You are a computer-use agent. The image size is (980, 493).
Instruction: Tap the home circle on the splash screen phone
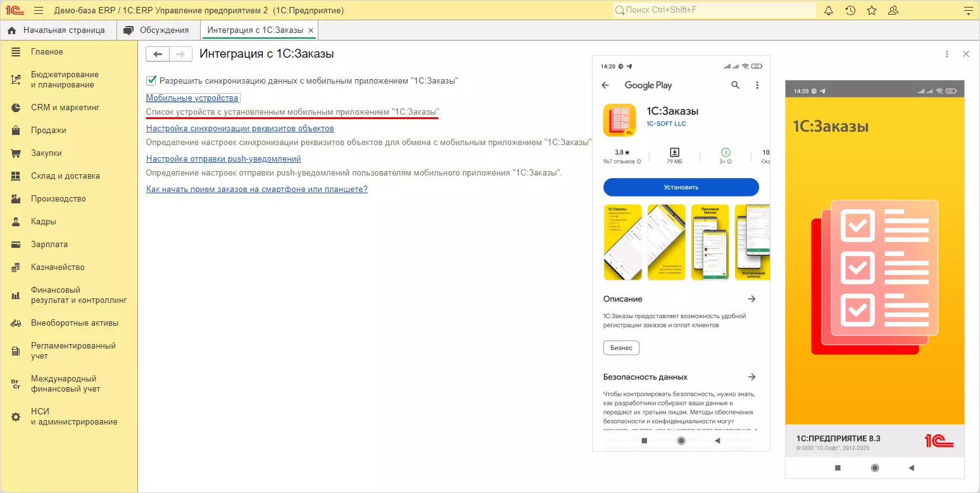(875, 468)
